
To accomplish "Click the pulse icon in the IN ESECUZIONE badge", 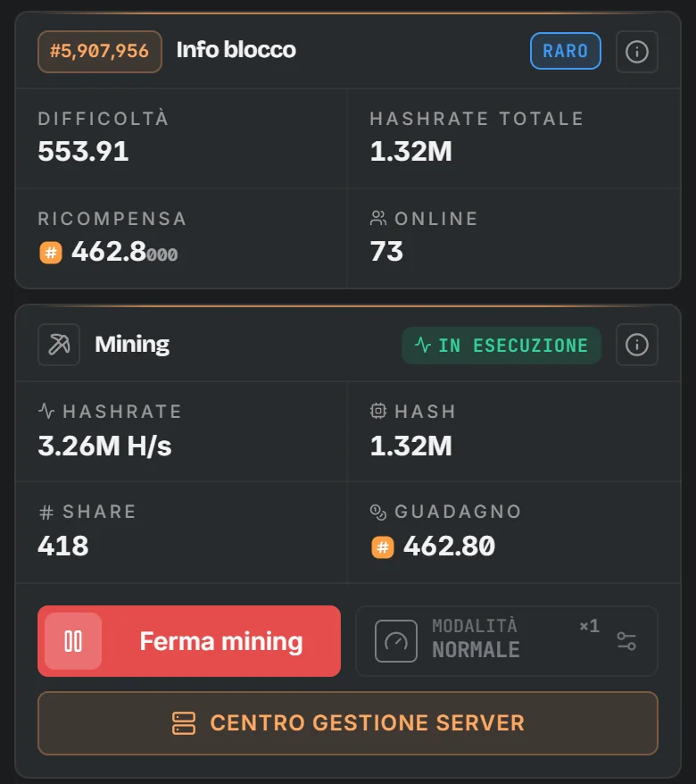I will [423, 345].
